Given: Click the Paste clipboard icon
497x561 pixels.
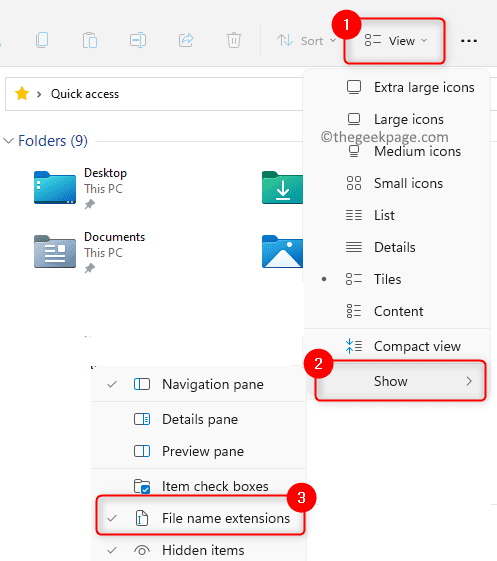Looking at the screenshot, I should pos(90,40).
